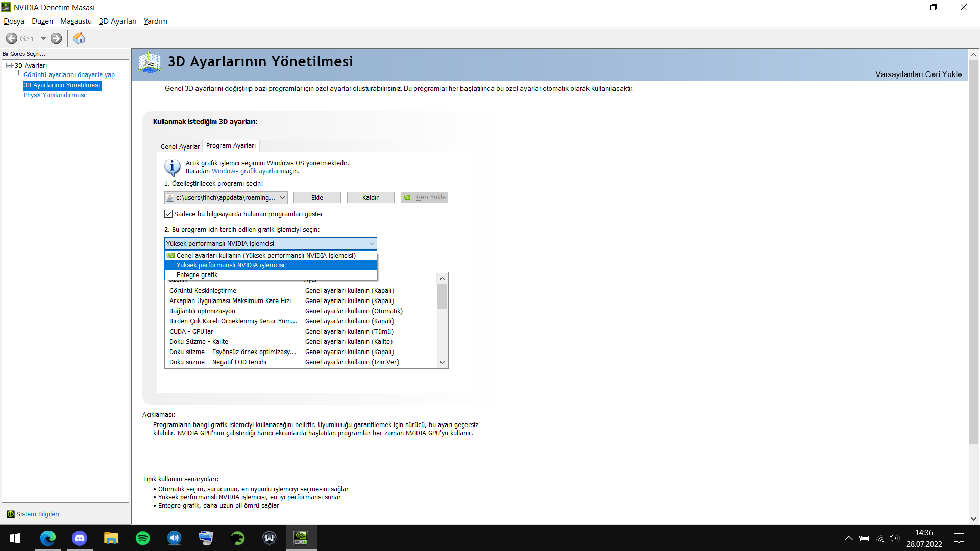Open Microsoft Edge from the taskbar
Image resolution: width=980 pixels, height=551 pixels.
tap(48, 538)
